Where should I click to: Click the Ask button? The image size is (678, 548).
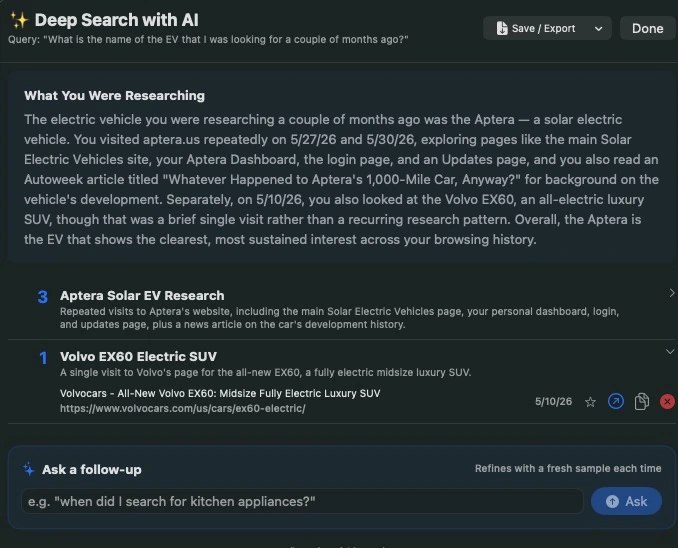pos(626,501)
